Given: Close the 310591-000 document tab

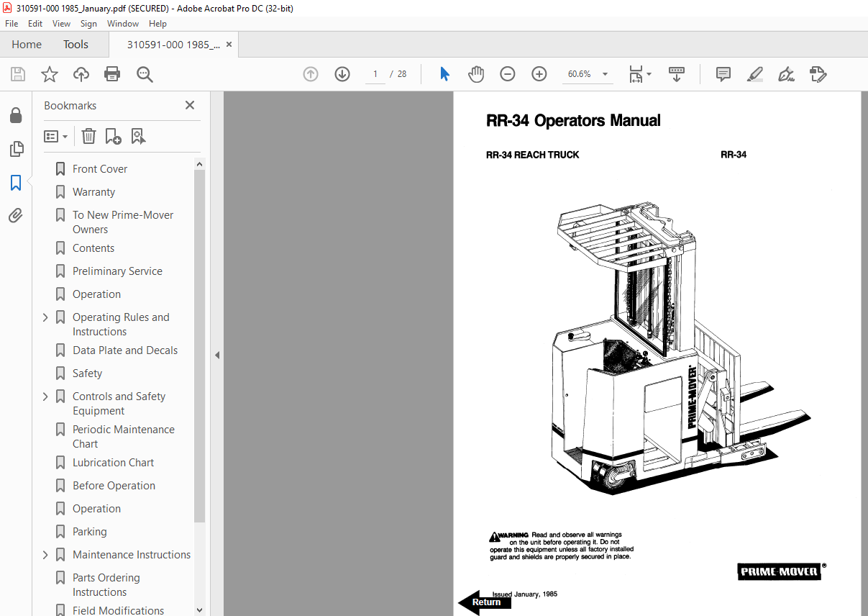Looking at the screenshot, I should coord(229,45).
